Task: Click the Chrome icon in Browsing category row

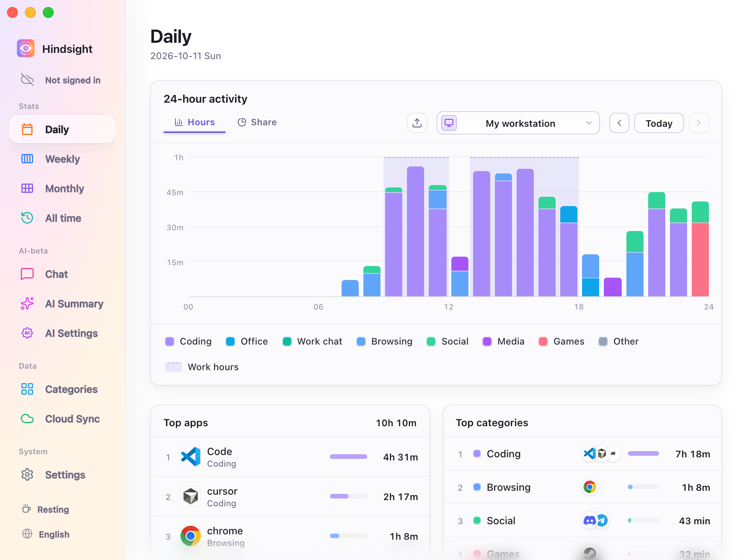Action: [590, 487]
